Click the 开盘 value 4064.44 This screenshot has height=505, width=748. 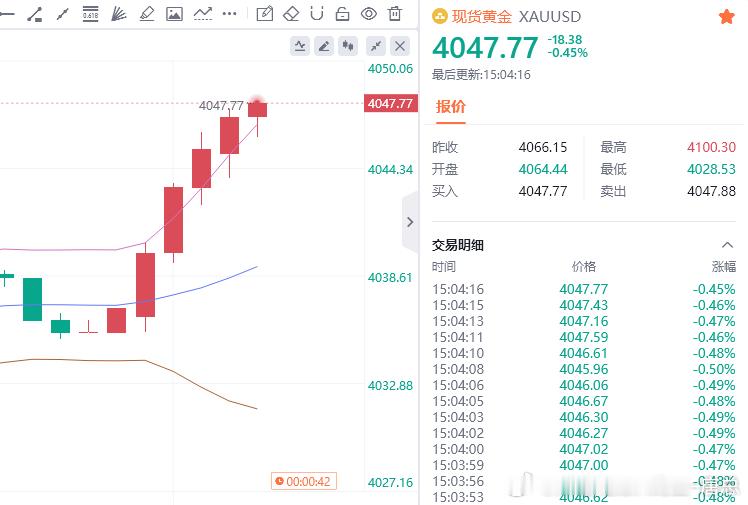[x=543, y=169]
